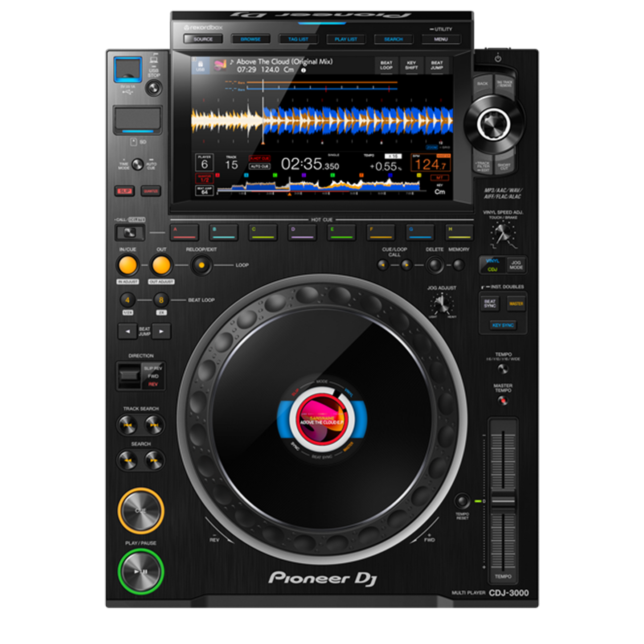
Task: Hit the TRACK FILTER / EDIT button
Action: (483, 166)
